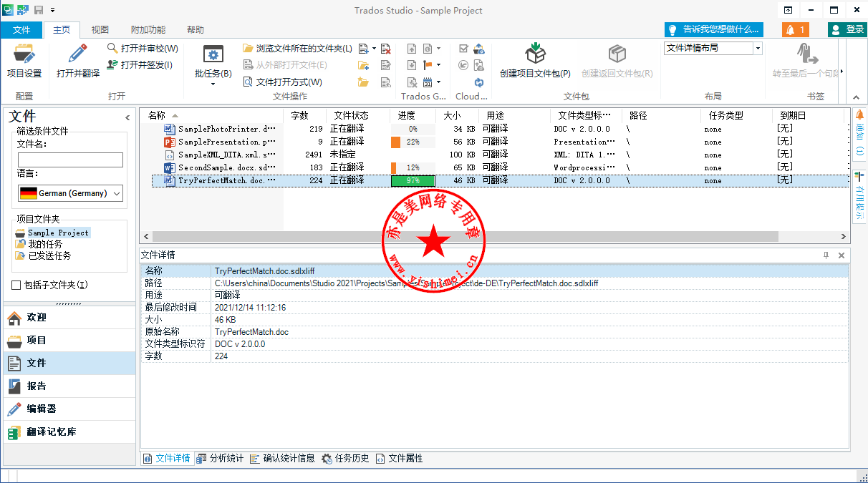Click 文件打开方式(W) in the ribbon
Screen dimensions: 868x483
tap(282, 82)
